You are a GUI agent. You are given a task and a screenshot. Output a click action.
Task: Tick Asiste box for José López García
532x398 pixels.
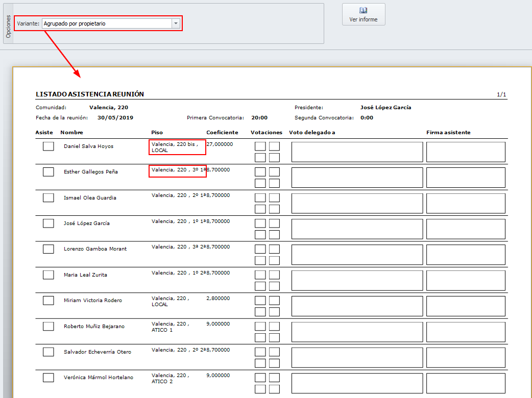click(x=49, y=223)
